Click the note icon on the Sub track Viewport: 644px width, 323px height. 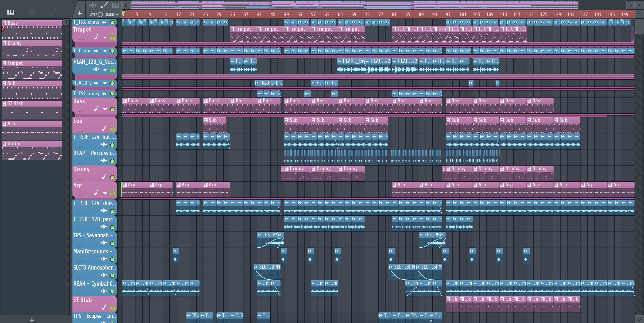(104, 128)
